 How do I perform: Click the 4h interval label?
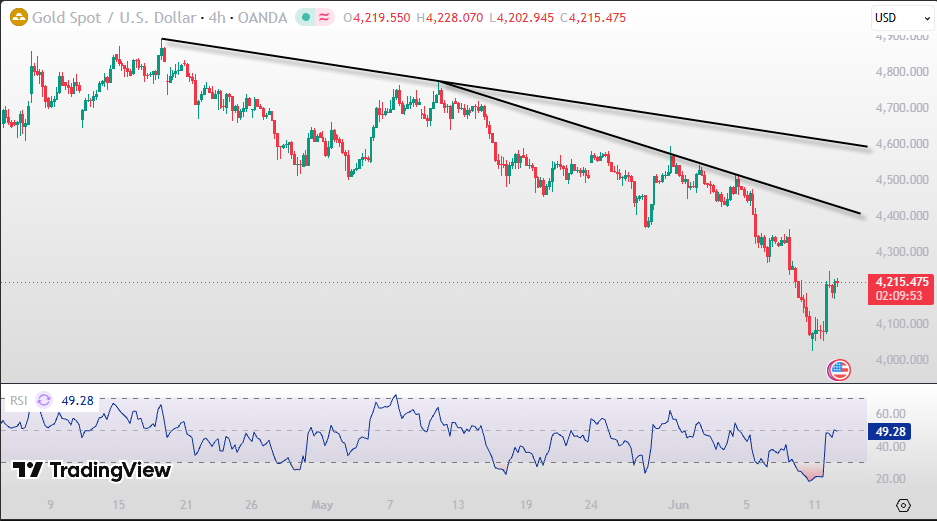[x=217, y=18]
